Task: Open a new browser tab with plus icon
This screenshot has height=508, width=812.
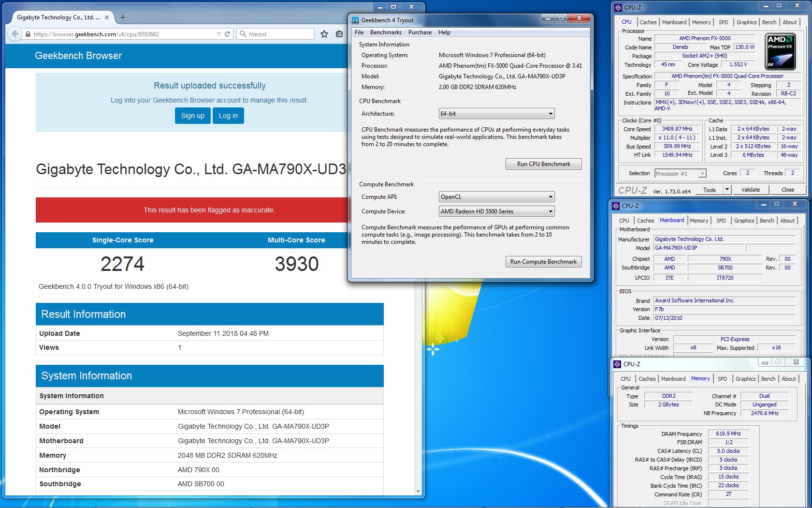Action: pos(123,17)
